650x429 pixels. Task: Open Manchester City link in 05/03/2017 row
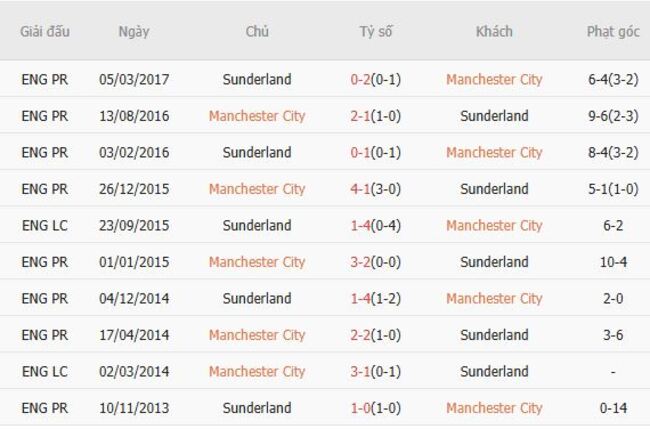tap(494, 79)
